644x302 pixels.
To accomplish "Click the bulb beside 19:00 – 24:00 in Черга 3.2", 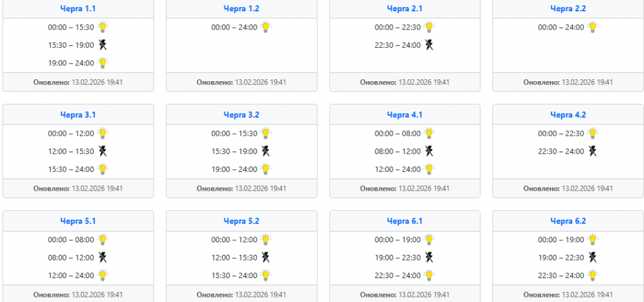I will pos(266,169).
